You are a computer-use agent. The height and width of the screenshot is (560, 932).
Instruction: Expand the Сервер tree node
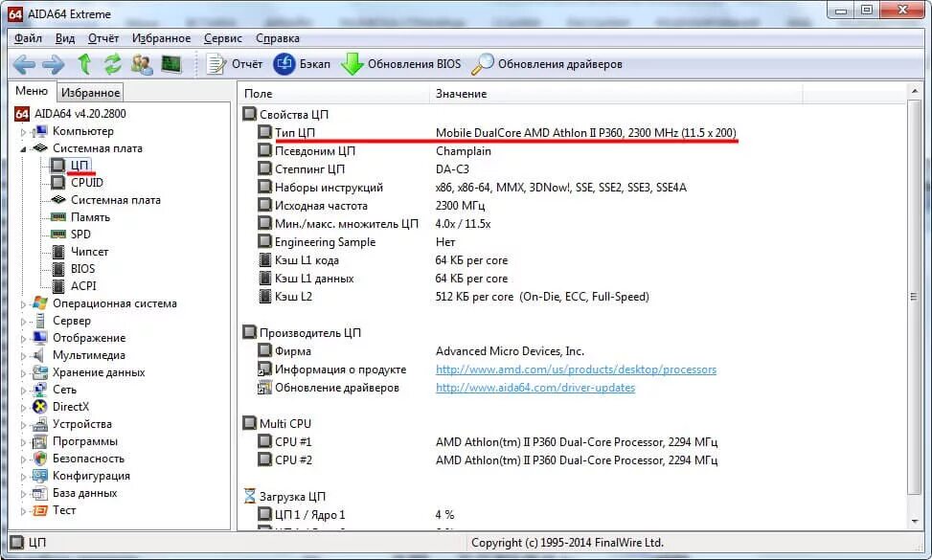pos(23,322)
